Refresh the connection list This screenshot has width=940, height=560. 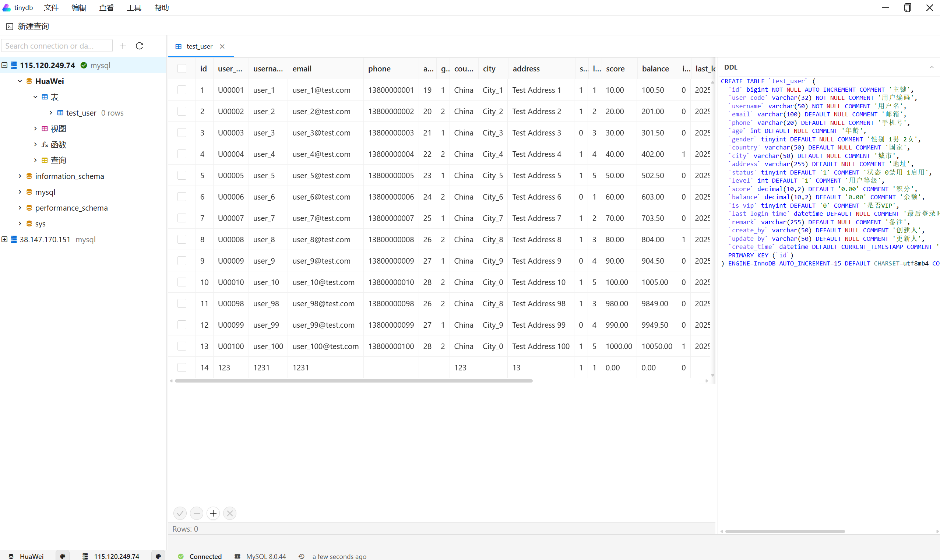139,46
